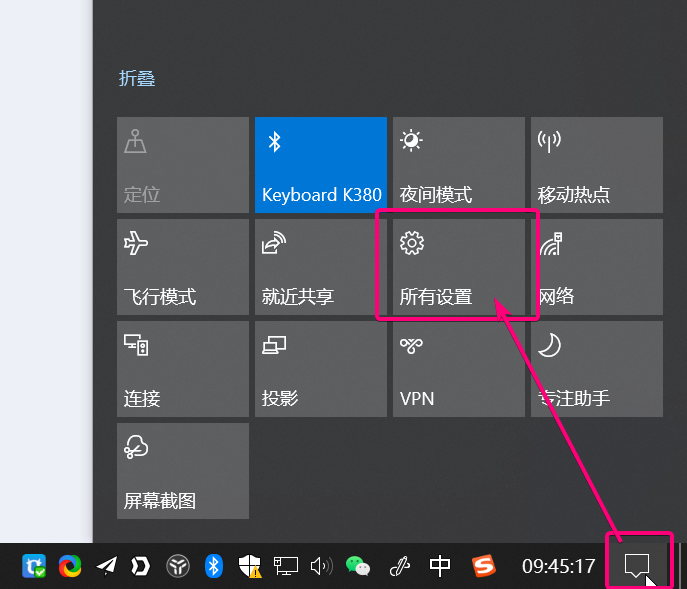Enable 夜间模式 night light tile
This screenshot has height=589, width=687.
pyautogui.click(x=459, y=165)
